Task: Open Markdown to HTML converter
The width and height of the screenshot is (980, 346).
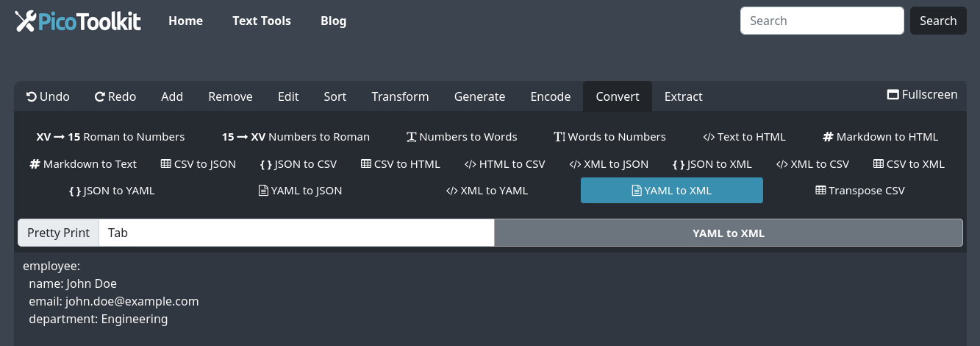Action: (x=880, y=137)
